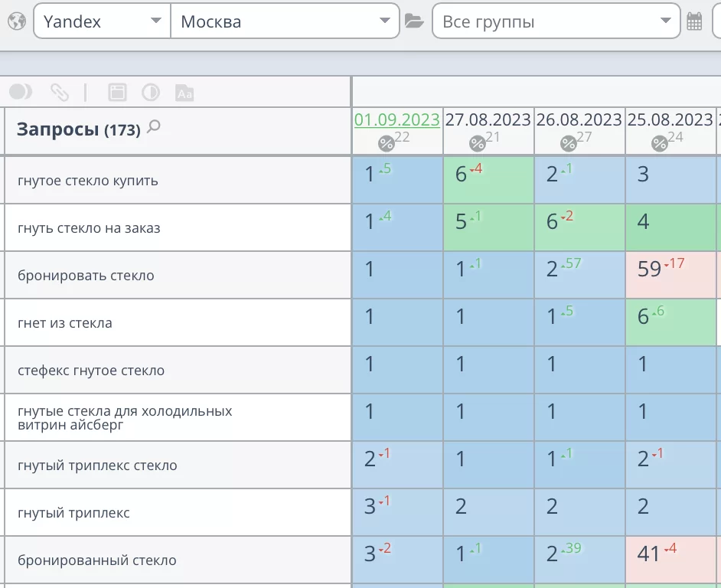This screenshot has width=721, height=588.
Task: Click the window-layout icon in queries toolbar
Action: 117,93
